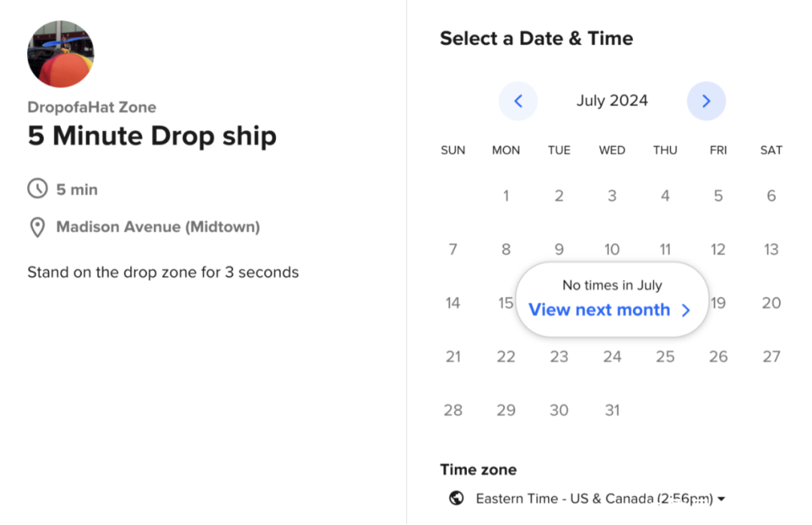Screen dimensions: 812x525
Task: Click View next month link
Action: (x=599, y=310)
